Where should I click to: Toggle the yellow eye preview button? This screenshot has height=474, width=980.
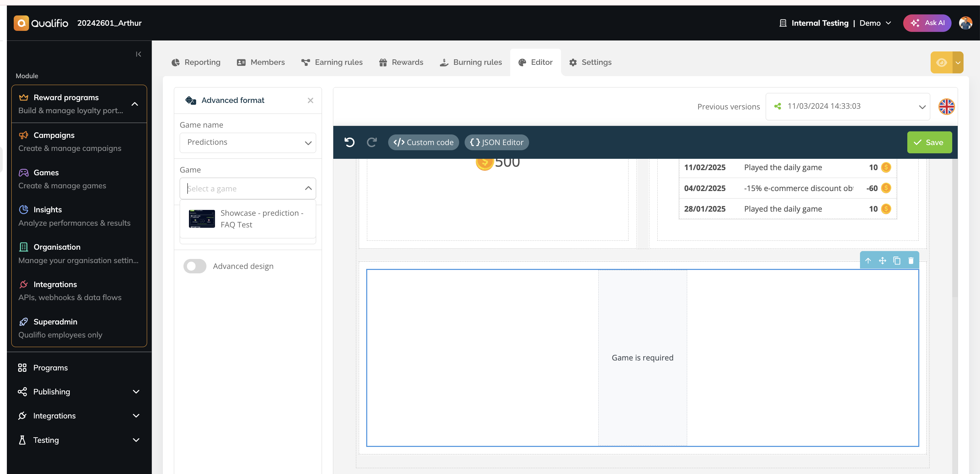coord(942,62)
